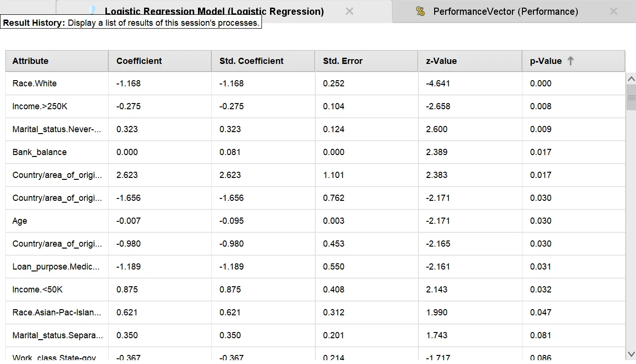The width and height of the screenshot is (636, 364).
Task: Click the scrollbar up arrow
Action: coord(631,78)
